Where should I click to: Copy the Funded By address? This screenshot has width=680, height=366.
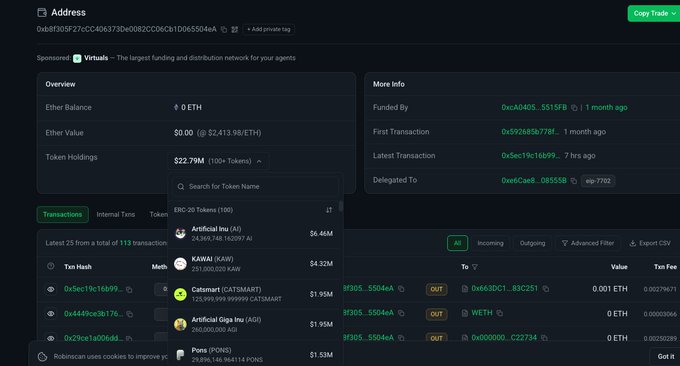click(574, 108)
